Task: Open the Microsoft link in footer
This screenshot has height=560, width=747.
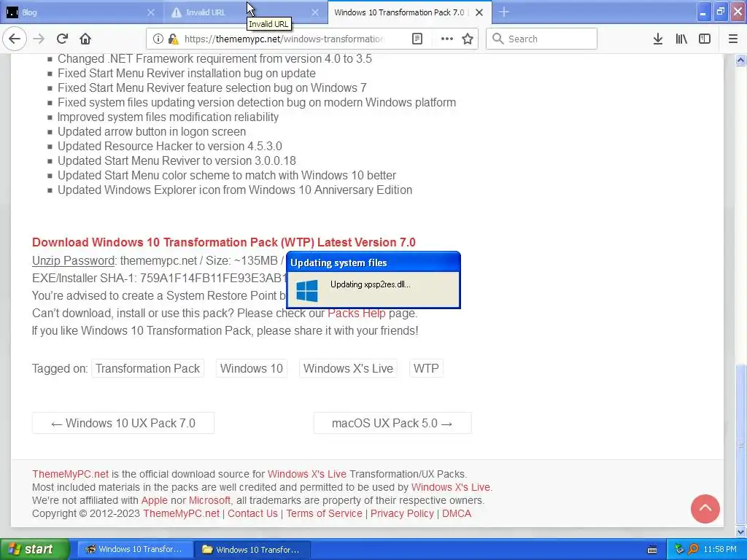Action: [209, 500]
